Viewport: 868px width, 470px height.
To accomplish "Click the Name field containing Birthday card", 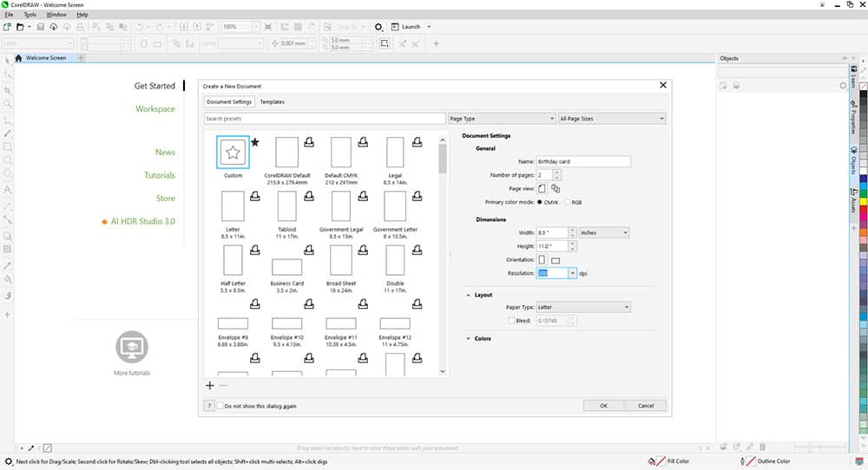I will (583, 161).
